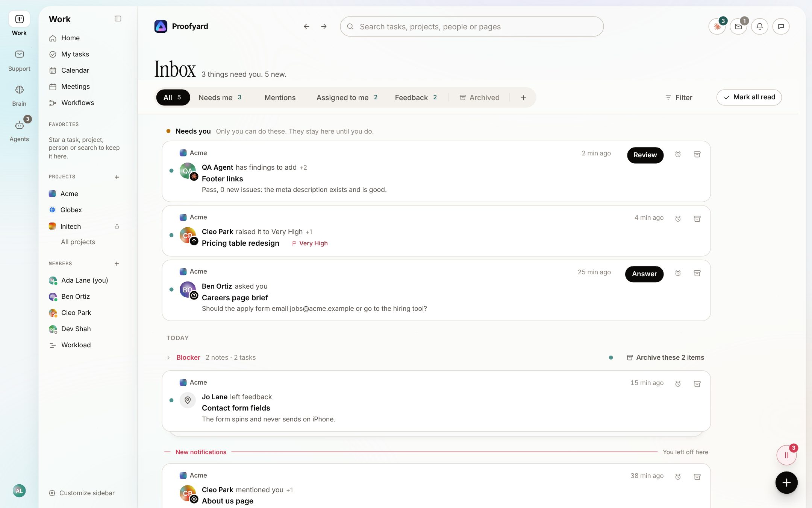This screenshot has height=508, width=812.
Task: Collapse the Work sidebar panel
Action: coord(118,19)
